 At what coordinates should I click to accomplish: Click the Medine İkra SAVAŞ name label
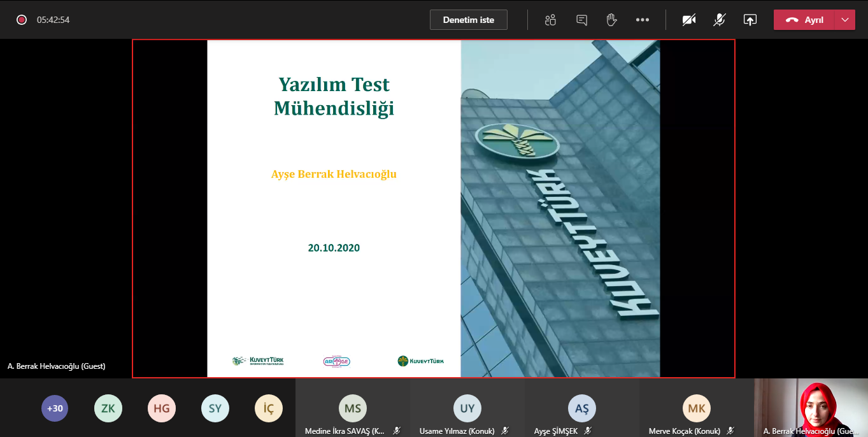point(345,431)
